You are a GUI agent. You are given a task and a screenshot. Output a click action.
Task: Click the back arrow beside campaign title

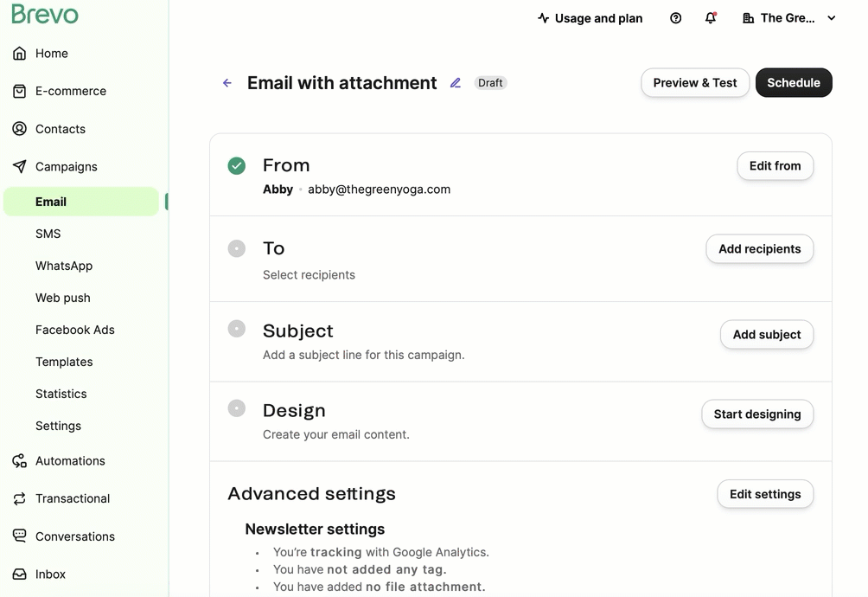point(227,82)
